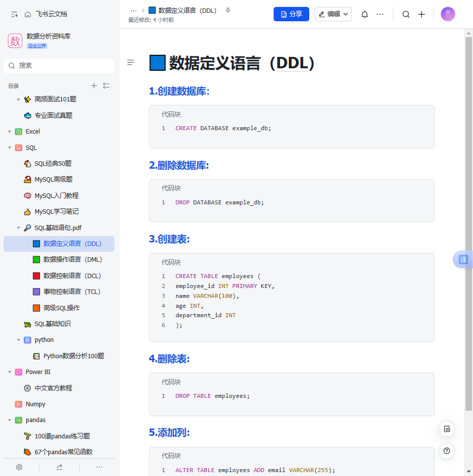Click the sidebar share arrow icon
This screenshot has height=476, width=473.
59,467
